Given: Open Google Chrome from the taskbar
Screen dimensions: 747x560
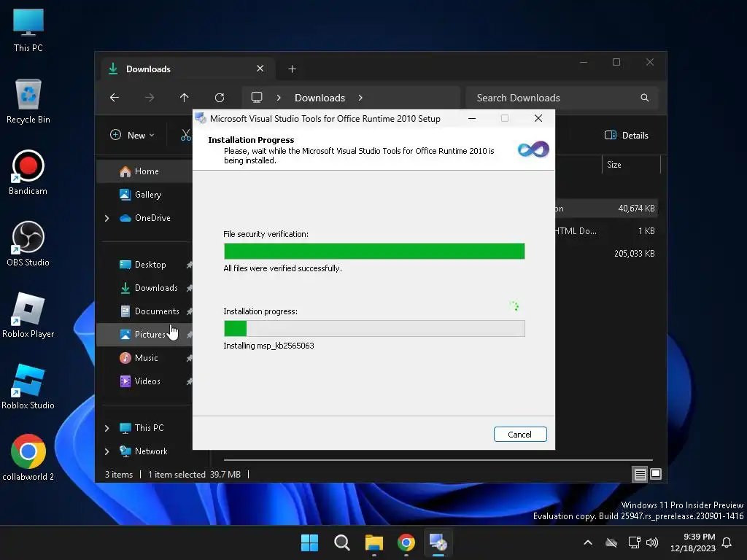Looking at the screenshot, I should coord(406,542).
